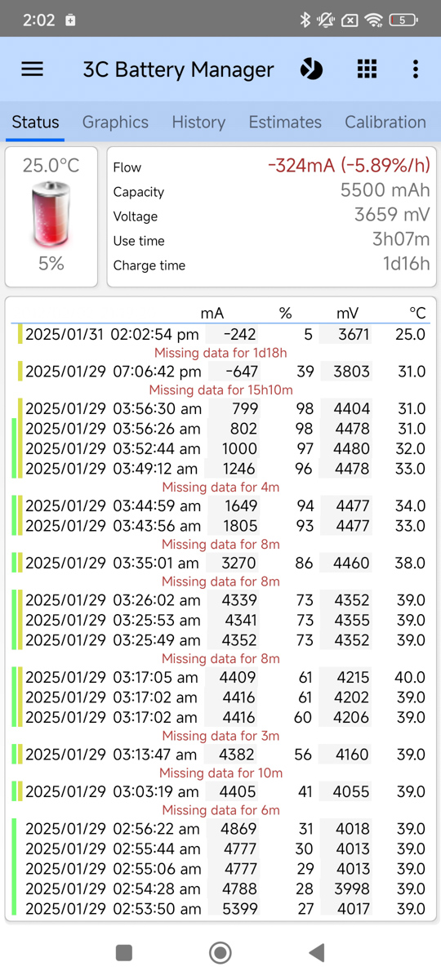Tap the 4869 mA value at 02:56:22
Image resolution: width=441 pixels, height=980 pixels.
[240, 829]
